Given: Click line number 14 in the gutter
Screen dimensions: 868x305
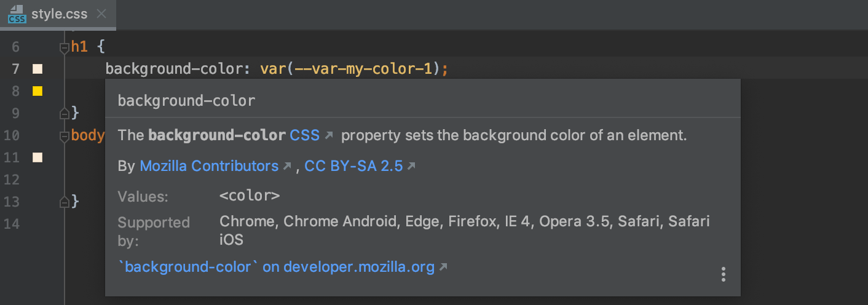Looking at the screenshot, I should pos(12,224).
